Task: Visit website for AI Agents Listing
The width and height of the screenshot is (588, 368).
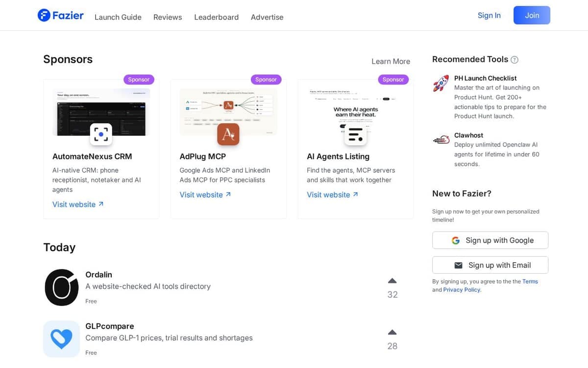Action: point(333,195)
